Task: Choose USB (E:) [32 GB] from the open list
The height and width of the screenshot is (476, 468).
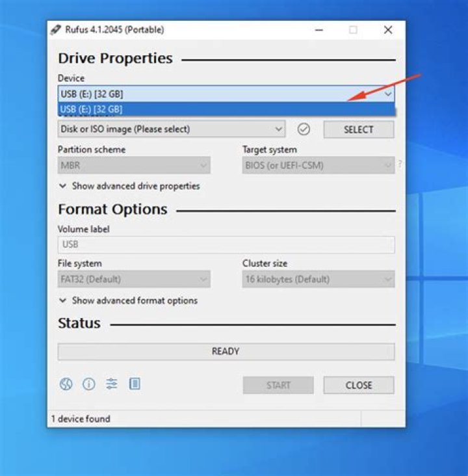Action: (226, 109)
